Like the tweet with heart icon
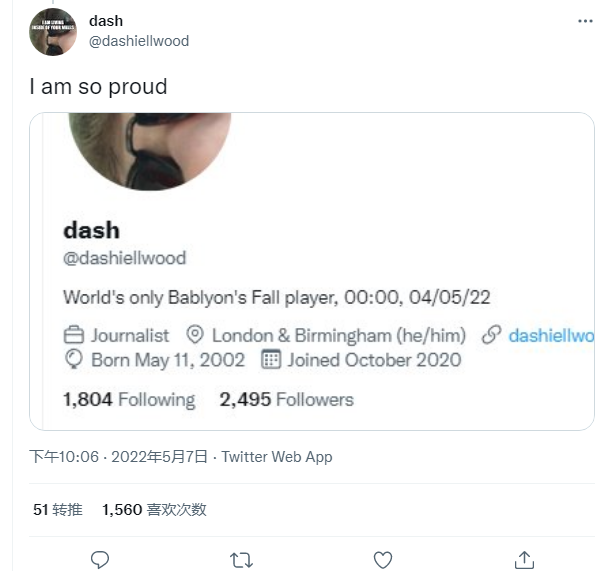Image resolution: width=606 pixels, height=571 pixels. (383, 559)
